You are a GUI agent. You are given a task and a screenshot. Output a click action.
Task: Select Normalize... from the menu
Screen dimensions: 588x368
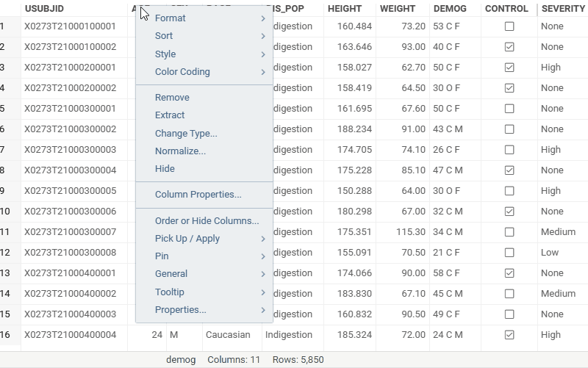(180, 151)
